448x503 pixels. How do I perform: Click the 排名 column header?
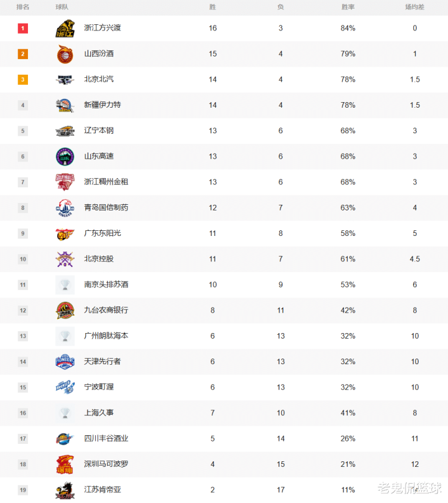pyautogui.click(x=23, y=7)
